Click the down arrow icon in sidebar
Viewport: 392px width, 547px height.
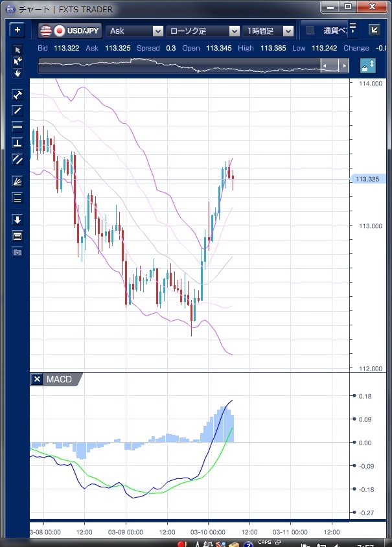tap(17, 220)
